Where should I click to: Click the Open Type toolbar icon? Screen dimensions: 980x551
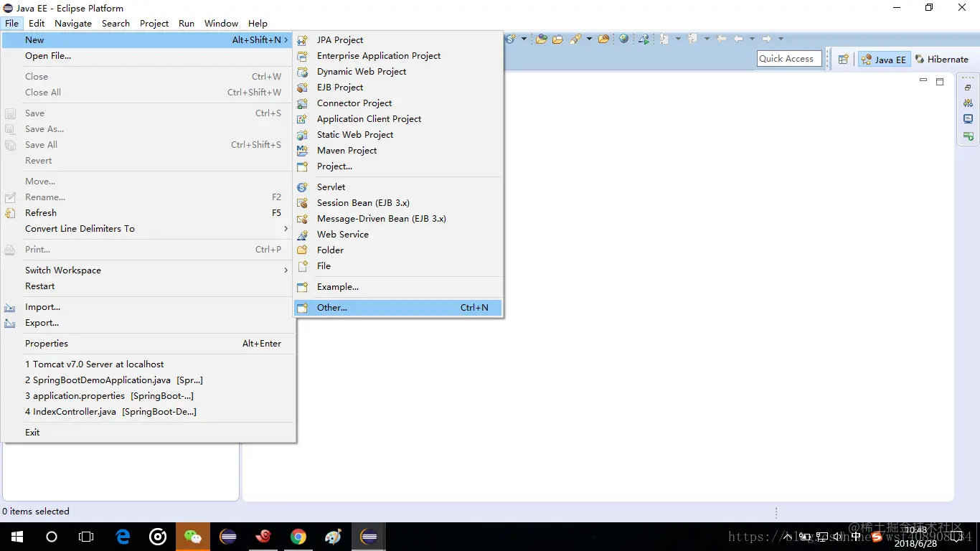point(542,39)
